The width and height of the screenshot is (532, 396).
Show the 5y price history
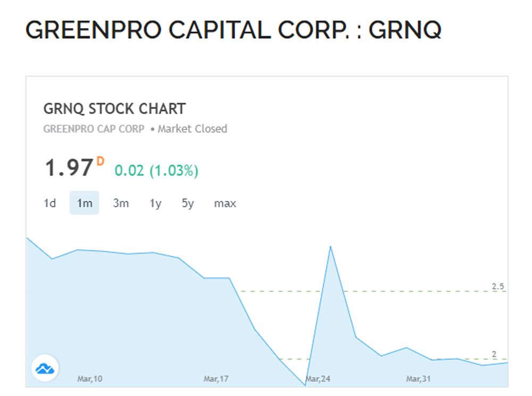pos(188,203)
